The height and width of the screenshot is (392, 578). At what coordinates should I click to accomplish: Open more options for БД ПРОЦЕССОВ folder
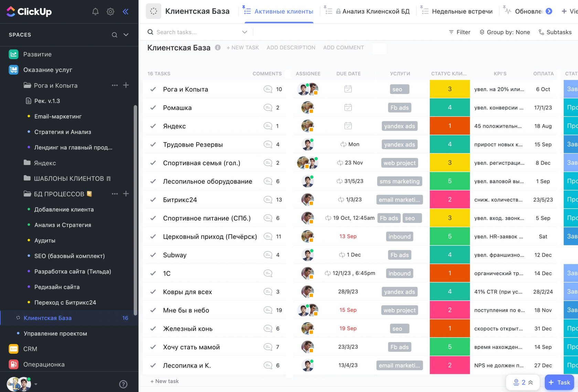click(115, 194)
